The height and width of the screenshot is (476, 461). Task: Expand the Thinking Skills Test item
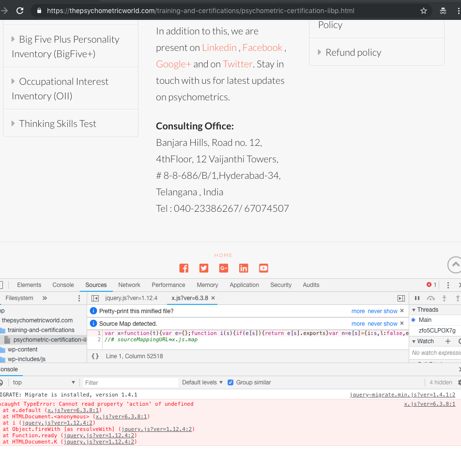[57, 124]
